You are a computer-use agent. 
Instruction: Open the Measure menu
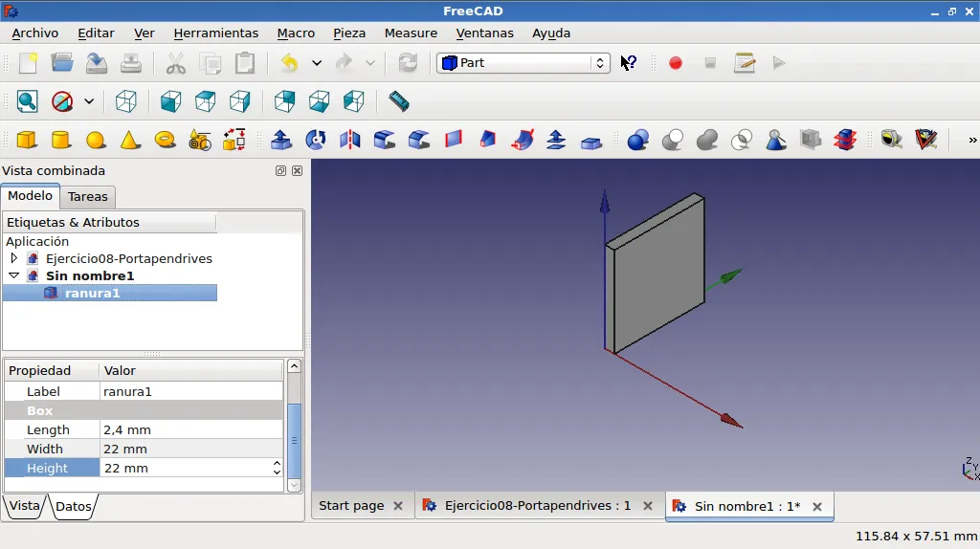pos(411,33)
